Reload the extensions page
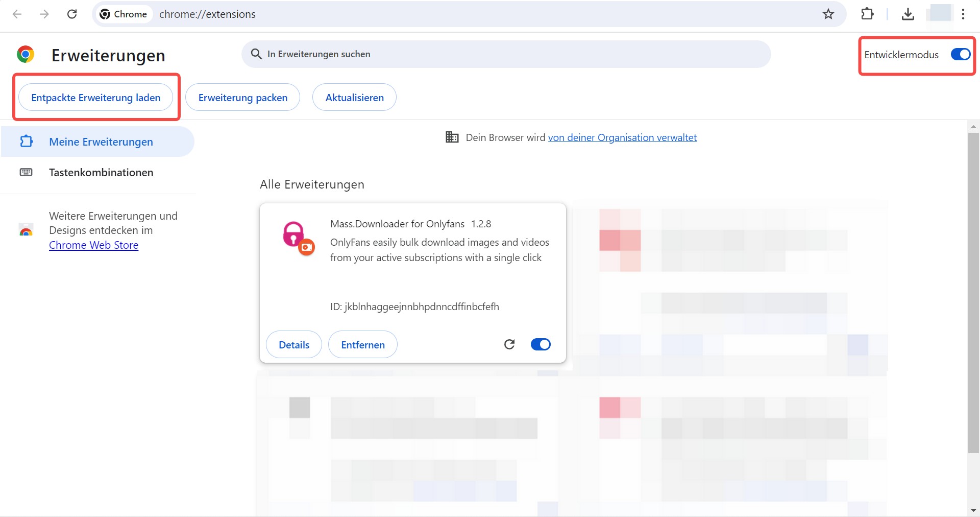This screenshot has width=980, height=517. tap(72, 14)
